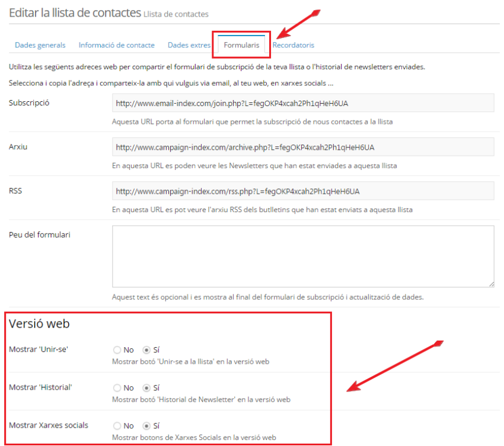
Task: Click the 'RSS' field label
Action: (x=15, y=191)
